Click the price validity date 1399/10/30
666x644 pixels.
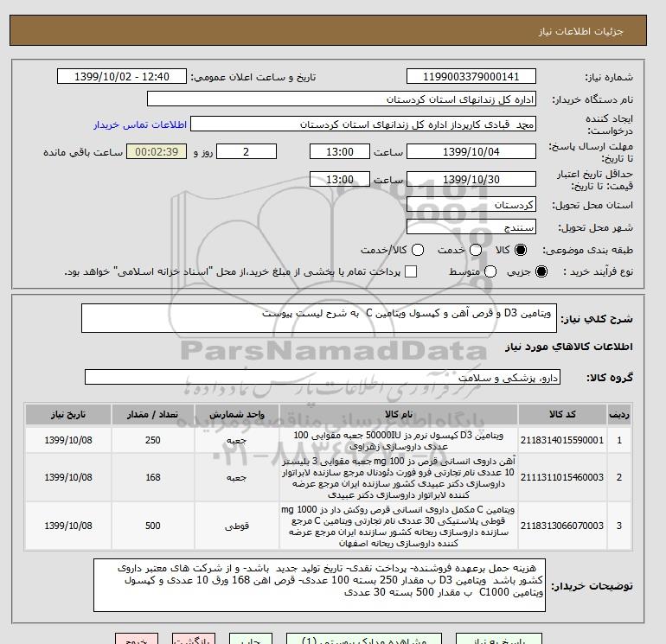pos(471,179)
